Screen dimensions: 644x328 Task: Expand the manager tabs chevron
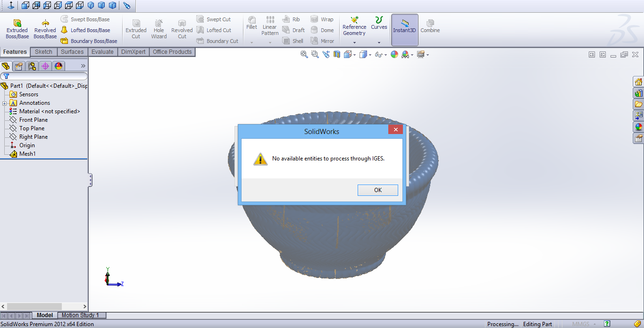click(83, 66)
